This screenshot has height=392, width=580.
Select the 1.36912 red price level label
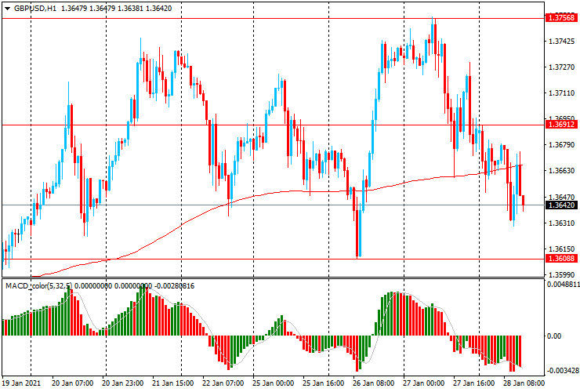click(561, 125)
